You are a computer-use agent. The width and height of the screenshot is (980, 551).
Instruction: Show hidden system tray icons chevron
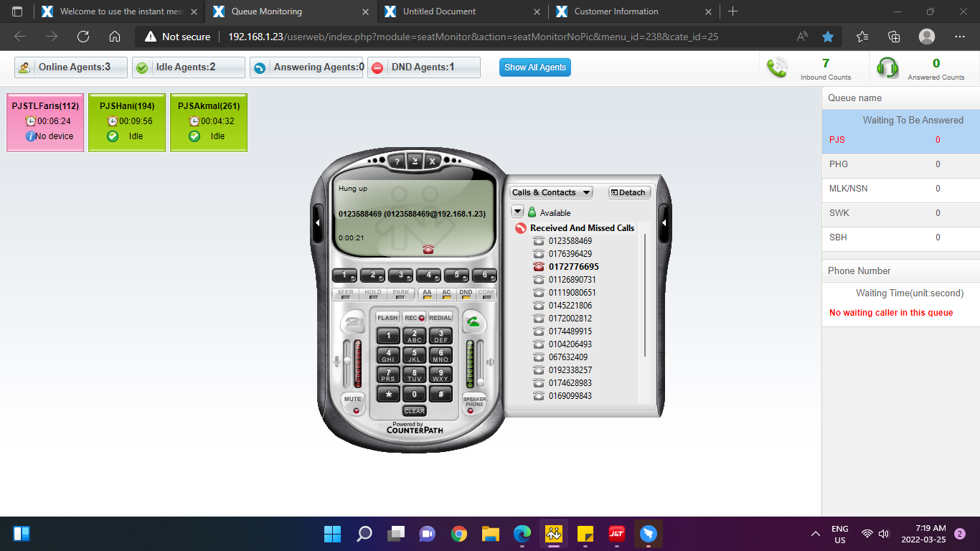pyautogui.click(x=816, y=534)
